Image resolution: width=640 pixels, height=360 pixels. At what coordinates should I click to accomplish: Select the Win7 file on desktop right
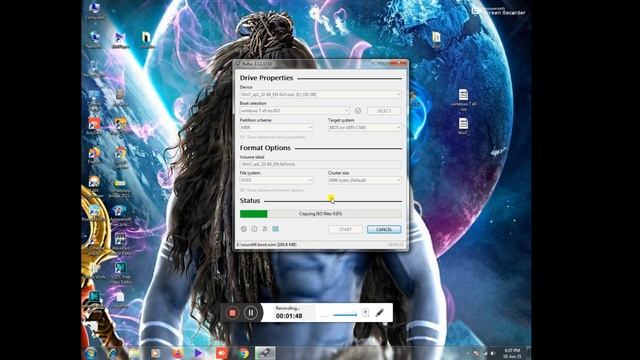[x=463, y=126]
